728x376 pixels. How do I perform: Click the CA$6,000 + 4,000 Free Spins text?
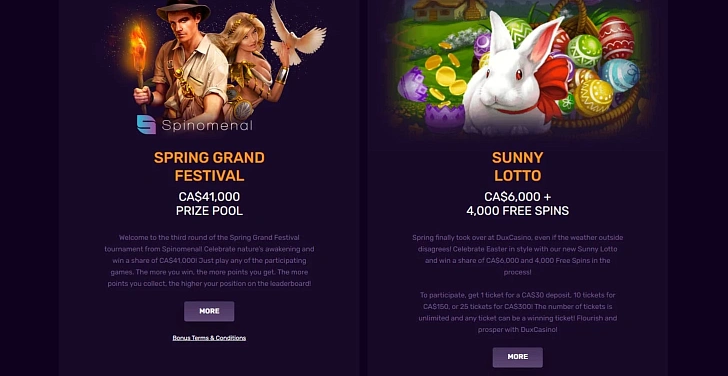pos(518,204)
